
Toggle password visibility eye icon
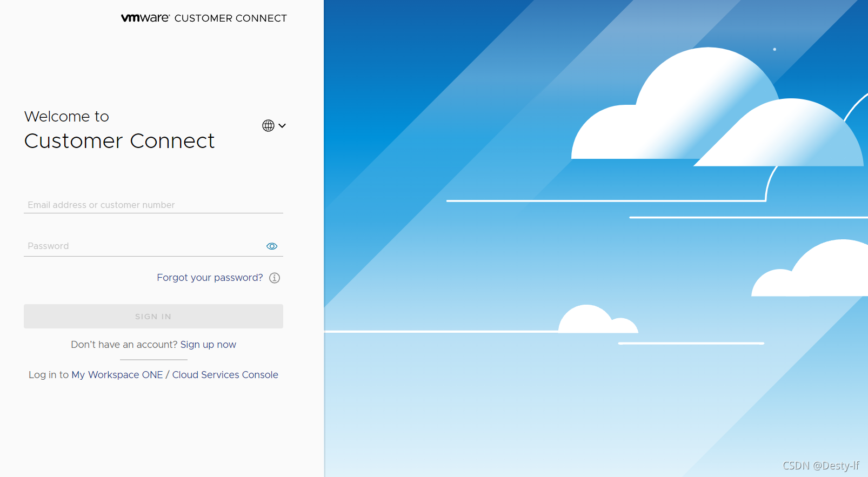coord(272,246)
